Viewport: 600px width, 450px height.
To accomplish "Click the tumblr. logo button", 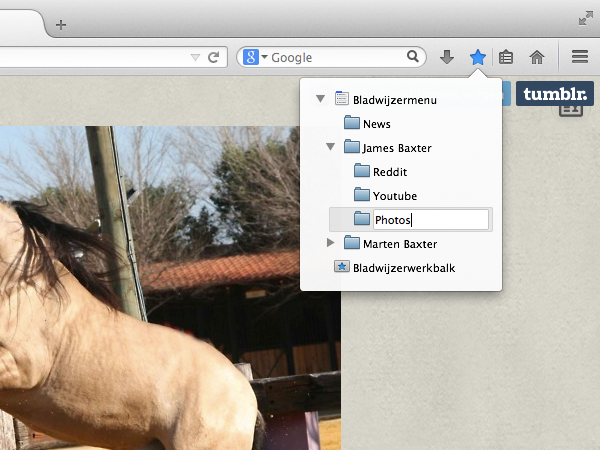I will pyautogui.click(x=555, y=93).
